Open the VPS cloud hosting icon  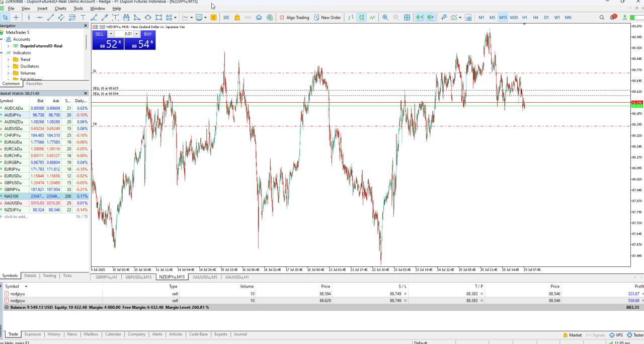(259, 17)
